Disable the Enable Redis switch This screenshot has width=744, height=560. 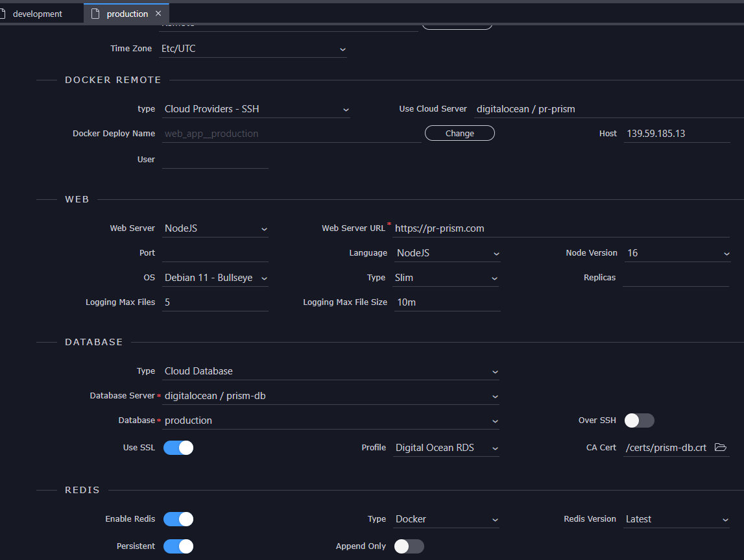pos(178,519)
